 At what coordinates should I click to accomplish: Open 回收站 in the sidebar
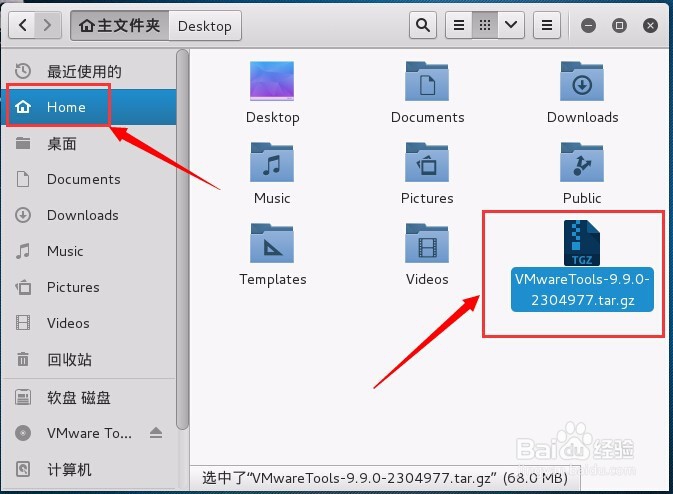[90, 359]
